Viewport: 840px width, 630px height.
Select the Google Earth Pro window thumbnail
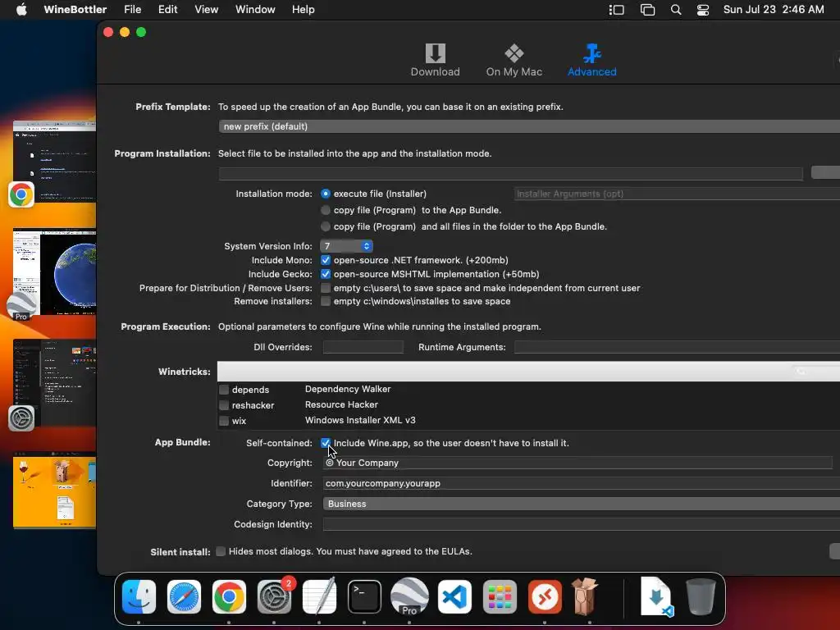click(x=55, y=272)
